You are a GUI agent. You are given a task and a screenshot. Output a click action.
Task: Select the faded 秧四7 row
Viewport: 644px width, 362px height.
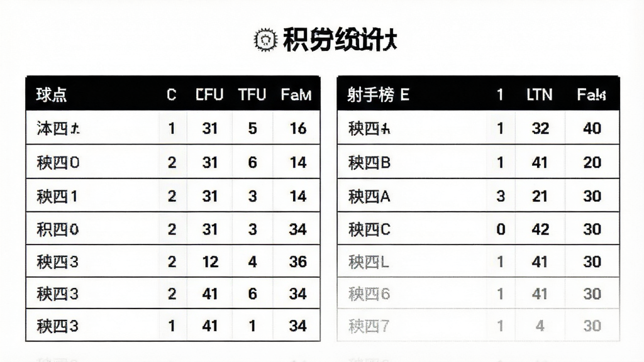pos(478,325)
